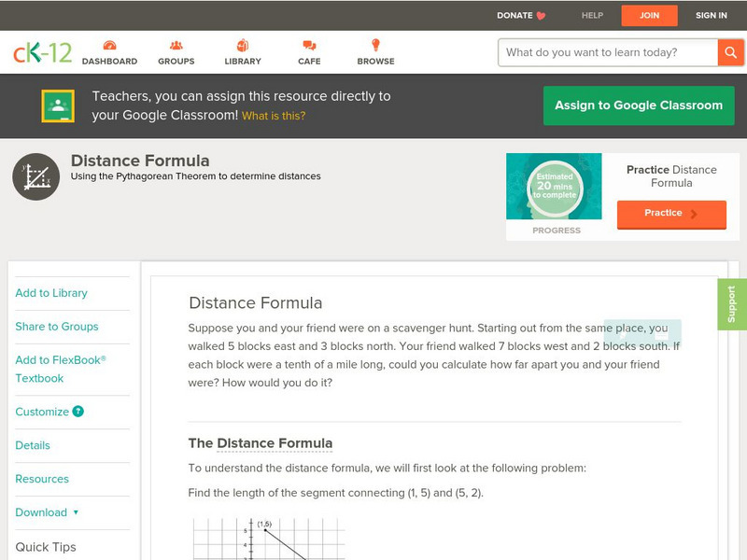747x560 pixels.
Task: Click the Quick Tips heading
Action: (x=46, y=547)
